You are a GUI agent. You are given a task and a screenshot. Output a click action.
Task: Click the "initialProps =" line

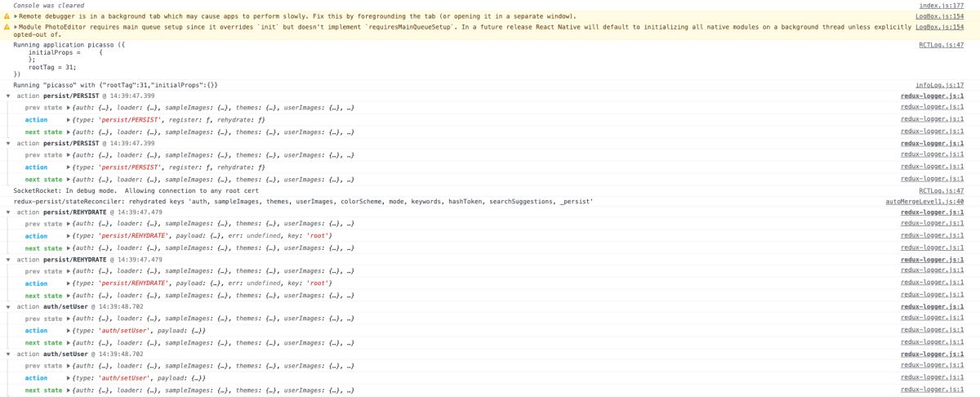tap(65, 52)
